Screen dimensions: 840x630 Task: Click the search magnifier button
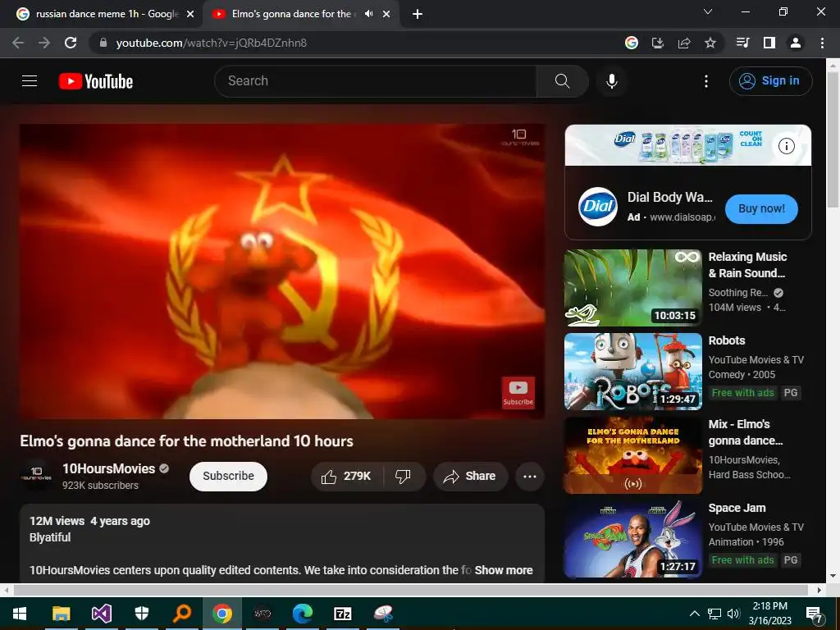562,81
